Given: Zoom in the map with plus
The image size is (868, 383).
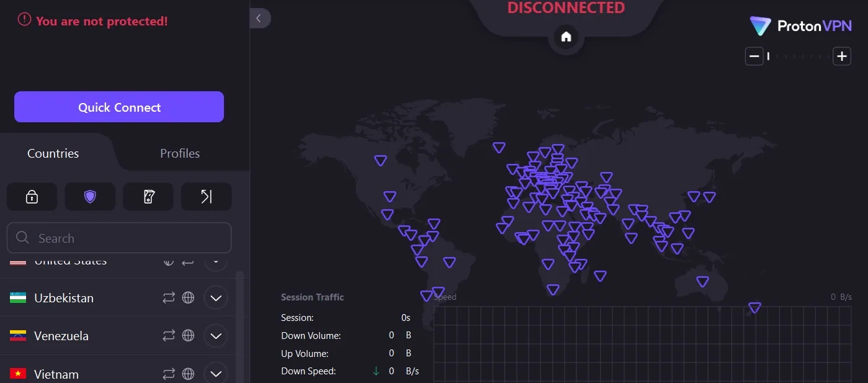Looking at the screenshot, I should tap(841, 56).
